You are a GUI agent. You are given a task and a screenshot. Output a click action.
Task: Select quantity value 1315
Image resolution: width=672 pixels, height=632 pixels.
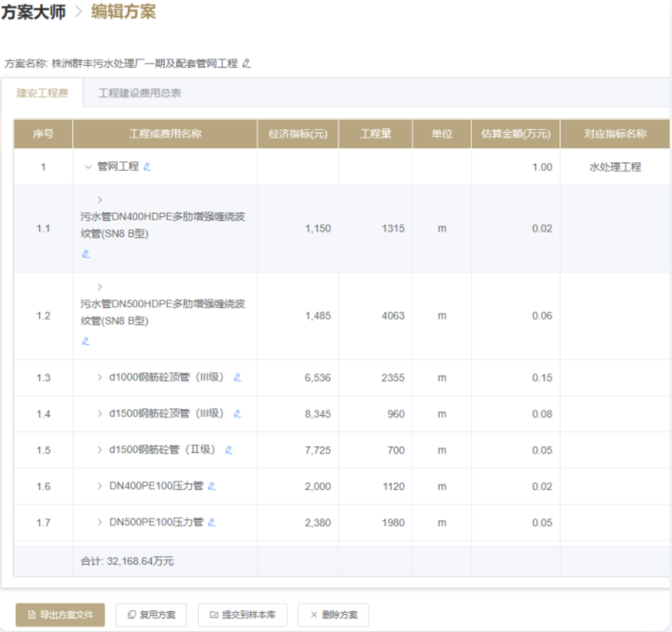pyautogui.click(x=393, y=228)
